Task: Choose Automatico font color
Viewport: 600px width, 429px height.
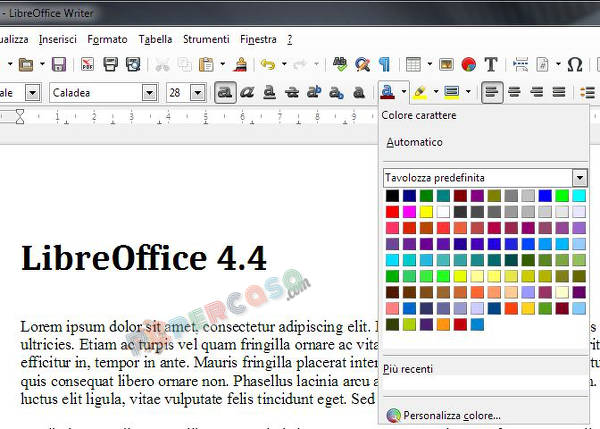Action: (x=414, y=142)
